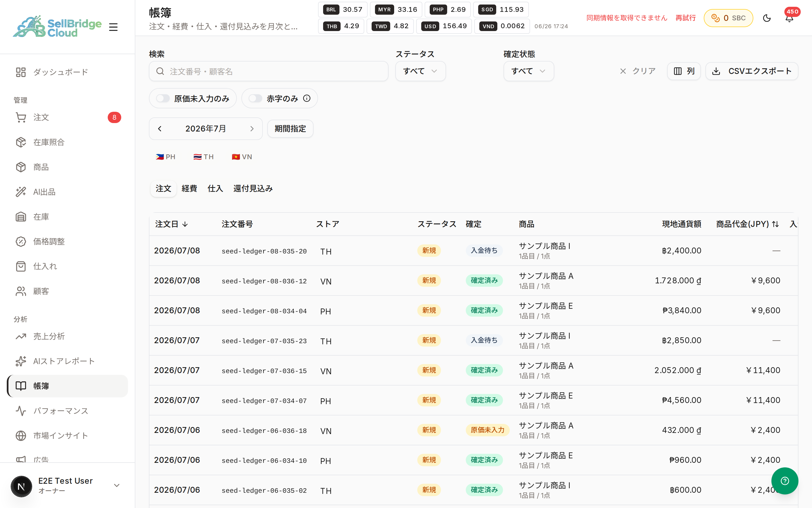The image size is (812, 508).
Task: Open the 確定状態 dropdown
Action: click(528, 71)
